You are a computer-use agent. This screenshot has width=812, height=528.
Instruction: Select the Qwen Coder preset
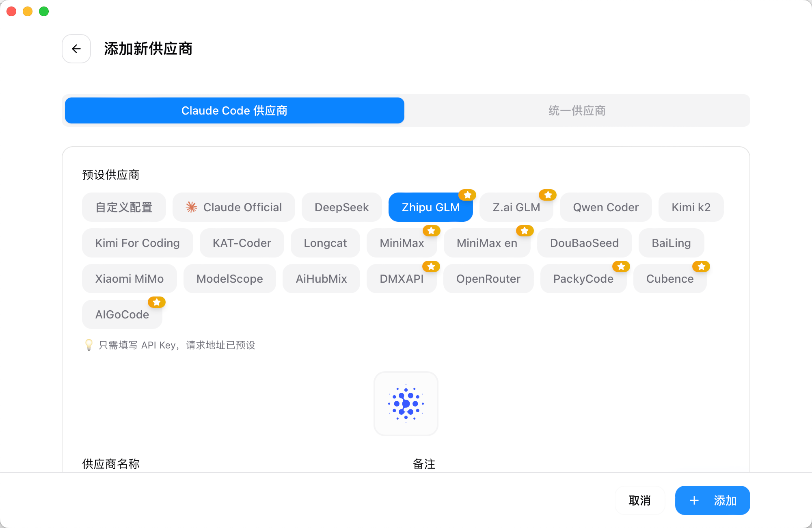pos(605,207)
